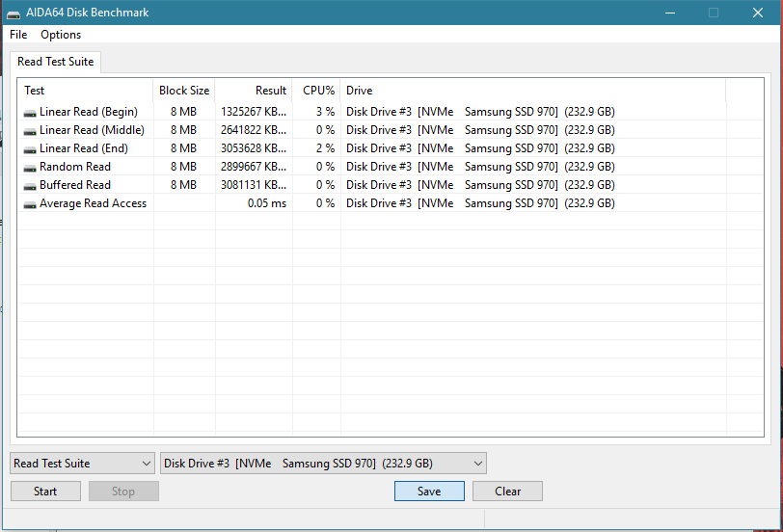Select the Read Test Suite tab

point(55,62)
